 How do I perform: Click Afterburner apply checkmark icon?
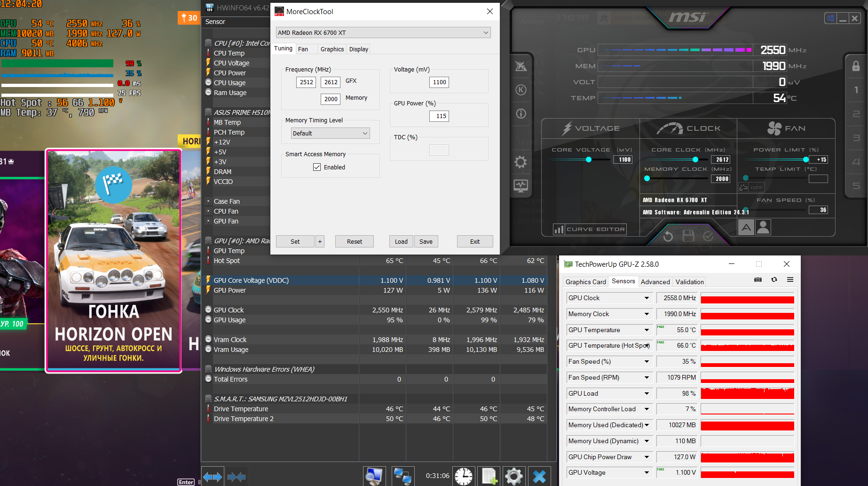(x=708, y=236)
